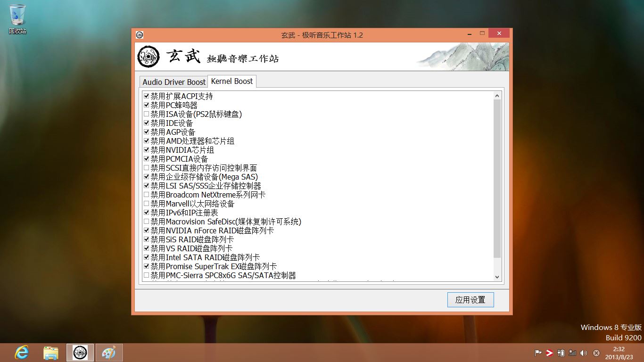Maximize the 玄武 window

click(x=482, y=33)
